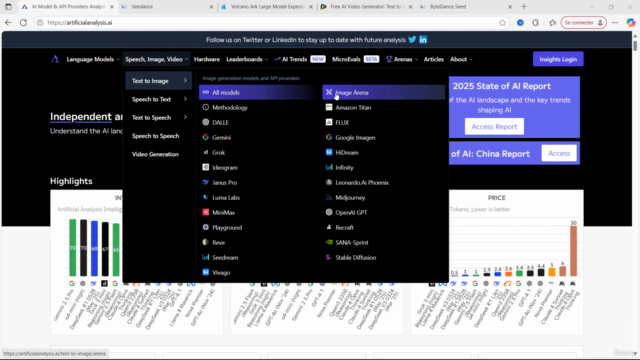Click the Seedream model icon

click(x=206, y=257)
